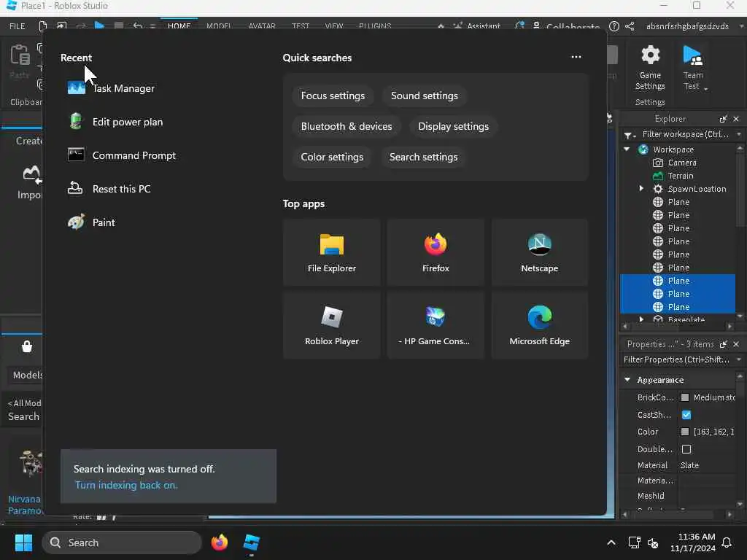The width and height of the screenshot is (747, 560).
Task: Click Search settings quick search
Action: click(x=423, y=157)
